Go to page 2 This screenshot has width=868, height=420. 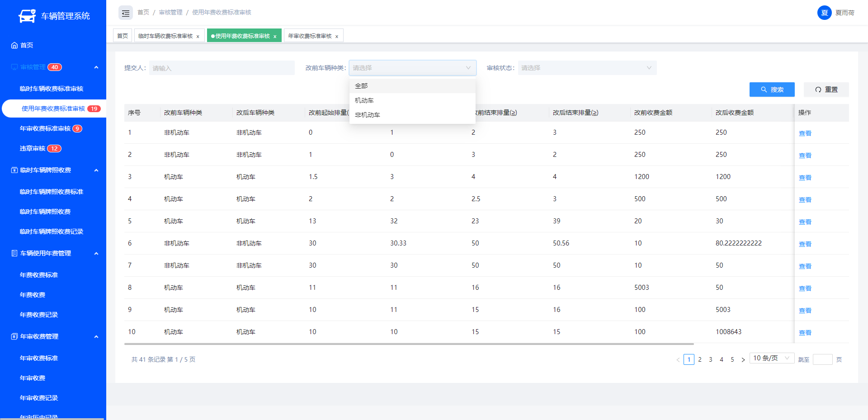click(700, 359)
